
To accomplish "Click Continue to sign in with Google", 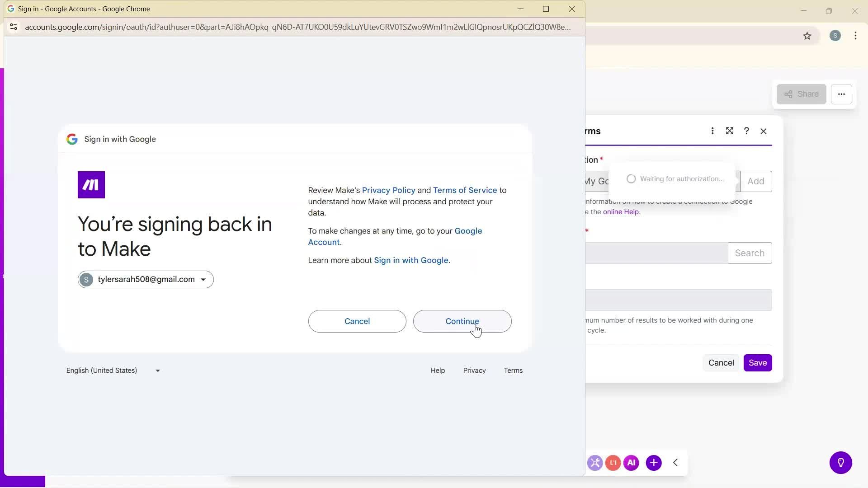I will [x=462, y=321].
